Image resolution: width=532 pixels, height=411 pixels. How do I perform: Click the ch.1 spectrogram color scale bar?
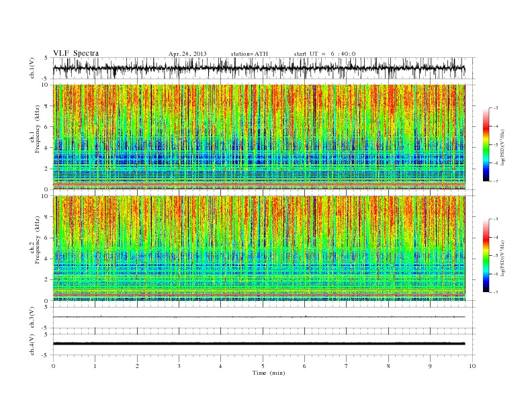[x=486, y=144]
